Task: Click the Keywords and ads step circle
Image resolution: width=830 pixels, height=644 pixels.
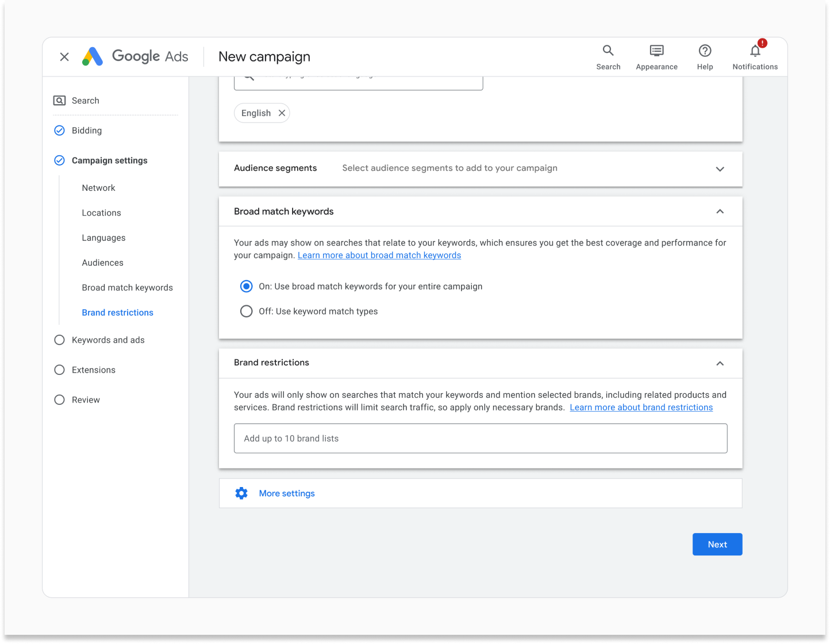Action: click(x=59, y=340)
